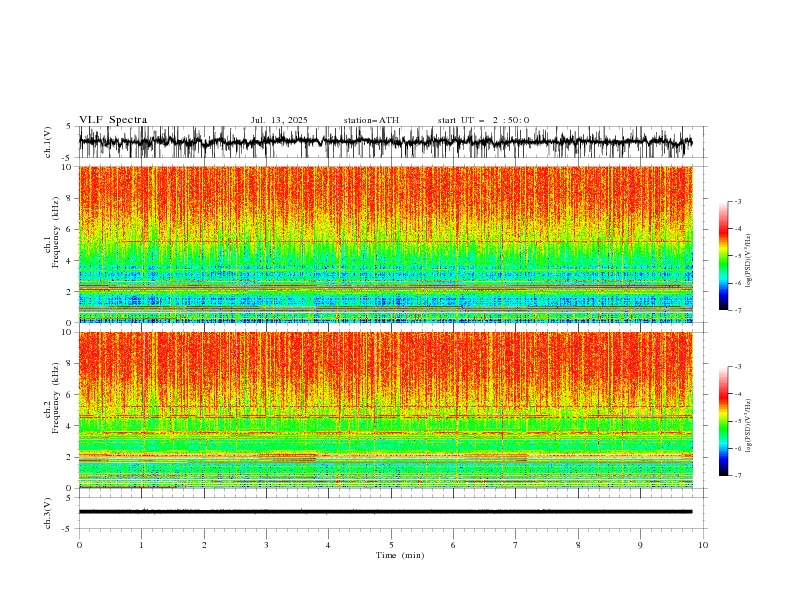The height and width of the screenshot is (612, 792).
Task: Click the upper colorbar label 'log(PSD)(V²/Hz)'
Action: coord(748,261)
